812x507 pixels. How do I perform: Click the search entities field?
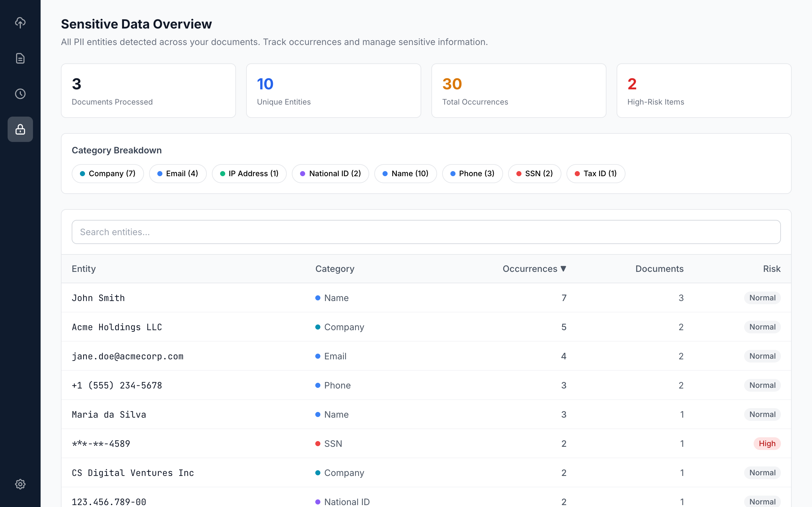[x=426, y=232]
